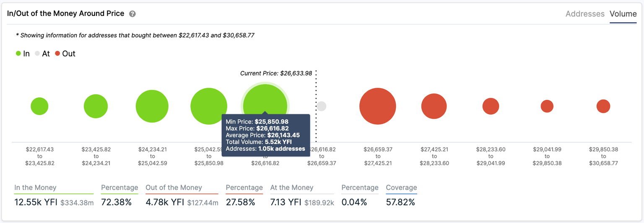This screenshot has height=223, width=644.
Task: Switch to the Addresses tab
Action: coord(585,14)
